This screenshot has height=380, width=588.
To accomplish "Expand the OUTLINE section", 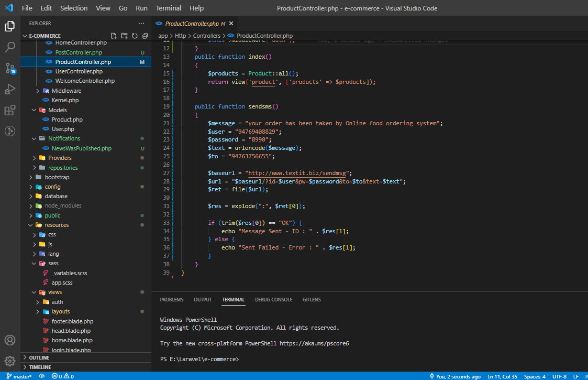I will click(x=39, y=357).
